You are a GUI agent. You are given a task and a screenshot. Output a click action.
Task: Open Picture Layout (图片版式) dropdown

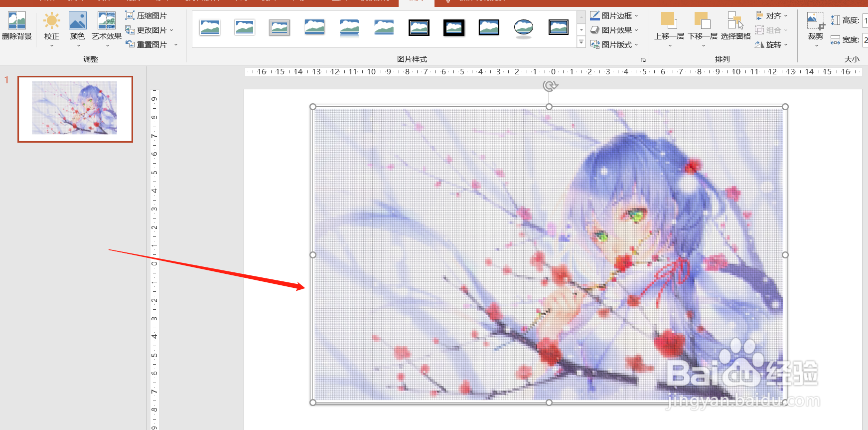[614, 45]
